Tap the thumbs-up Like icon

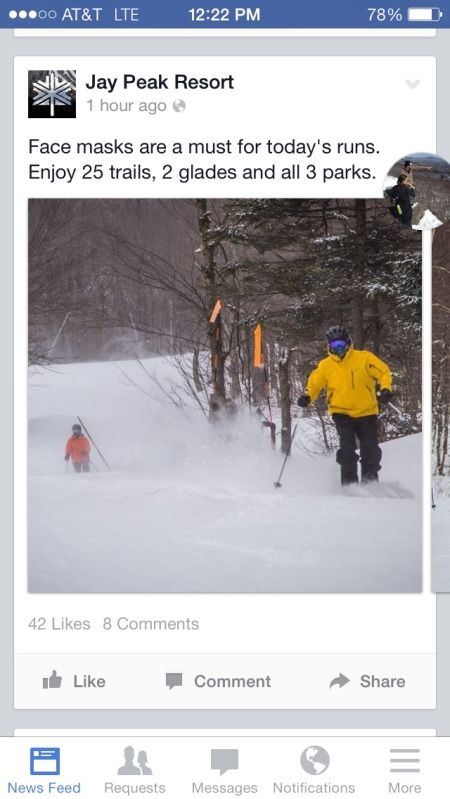click(52, 681)
